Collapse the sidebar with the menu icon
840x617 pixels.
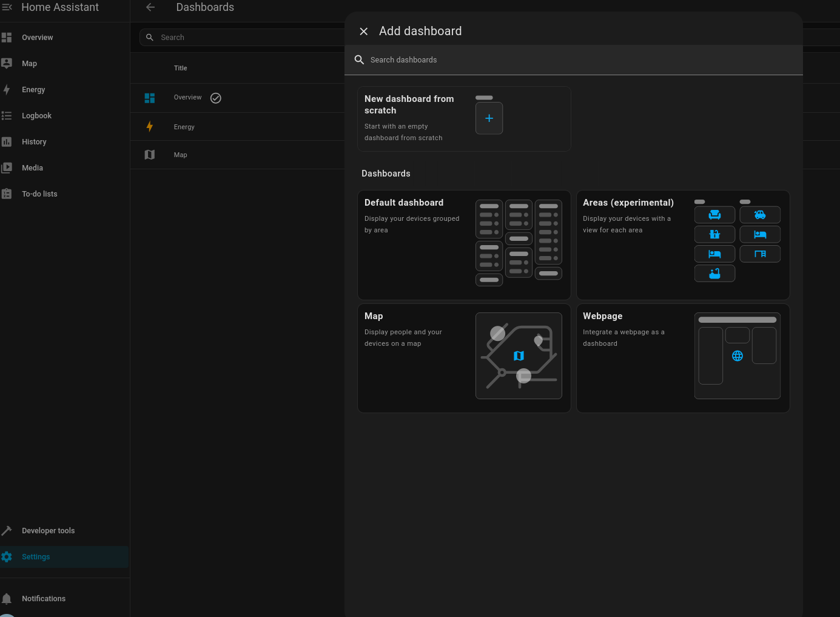point(7,7)
